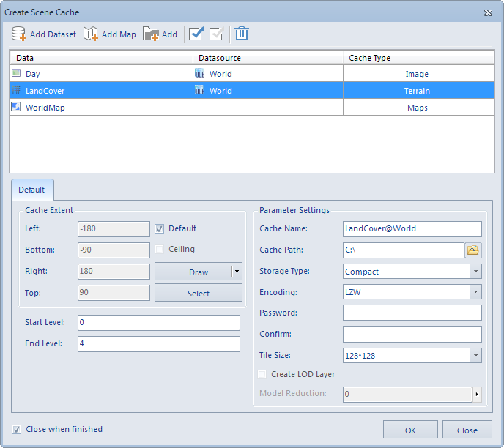Click the Day image dataset icon
The width and height of the screenshot is (504, 448).
point(16,74)
